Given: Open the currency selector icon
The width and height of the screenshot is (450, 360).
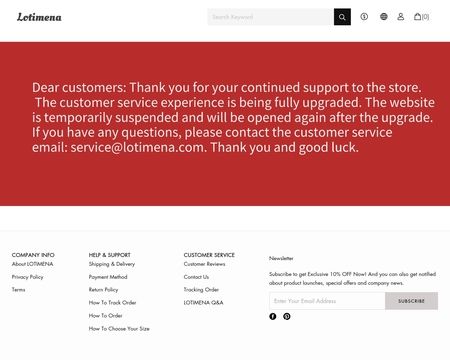Looking at the screenshot, I should click(x=364, y=16).
